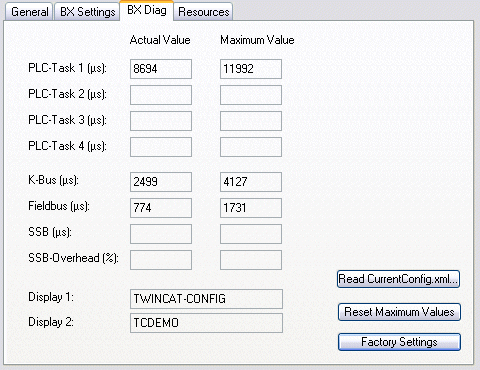Go to the Resources tab
480x370 pixels.
[x=203, y=12]
